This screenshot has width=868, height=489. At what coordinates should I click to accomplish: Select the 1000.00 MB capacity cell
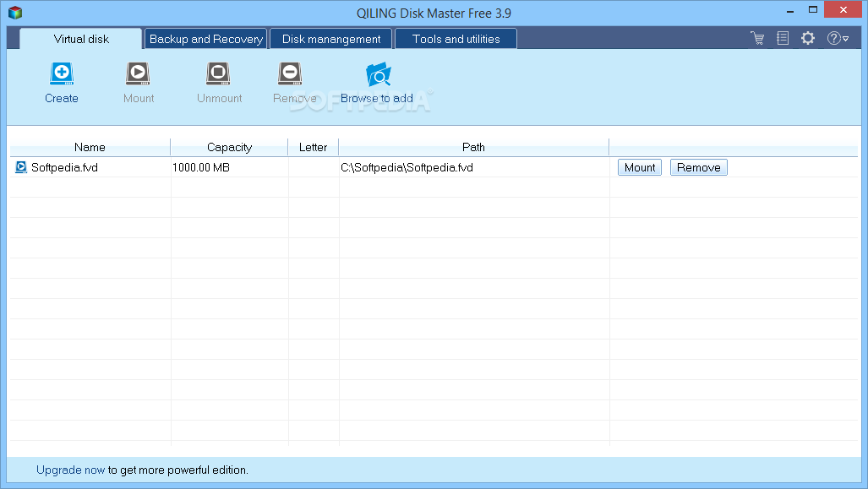(229, 167)
